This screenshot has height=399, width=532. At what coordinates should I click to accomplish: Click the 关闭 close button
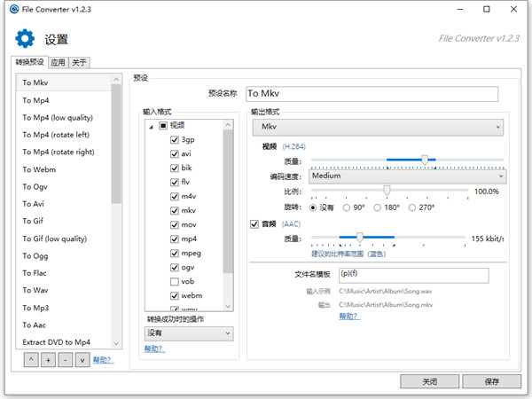(x=429, y=381)
